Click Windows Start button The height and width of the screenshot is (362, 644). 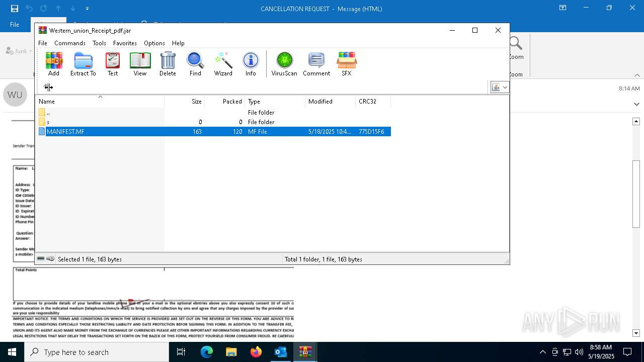[x=12, y=352]
